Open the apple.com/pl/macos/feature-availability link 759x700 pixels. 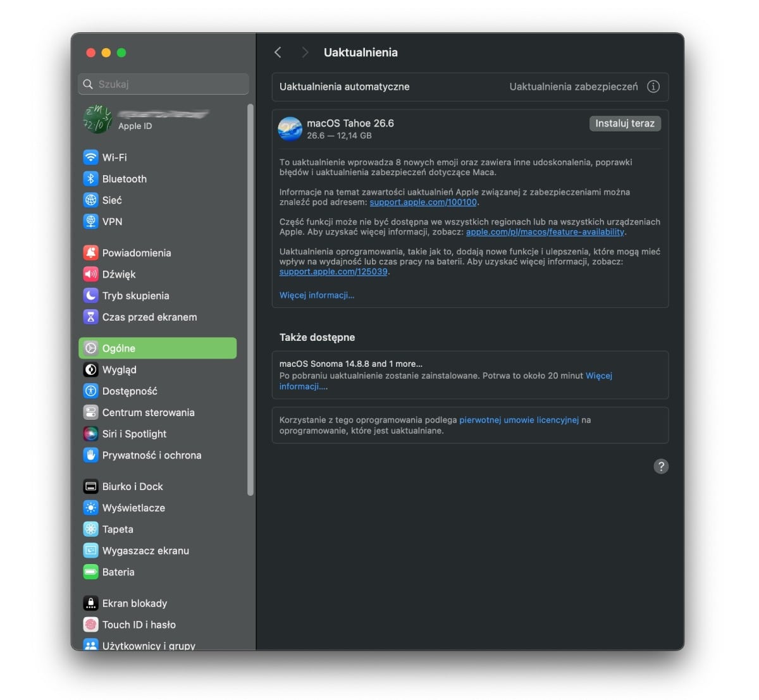pyautogui.click(x=545, y=232)
